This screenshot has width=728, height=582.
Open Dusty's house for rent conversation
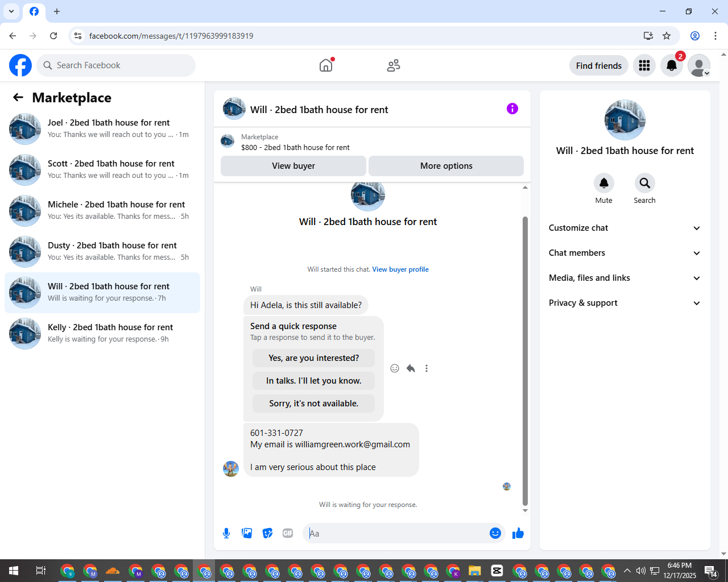[102, 252]
